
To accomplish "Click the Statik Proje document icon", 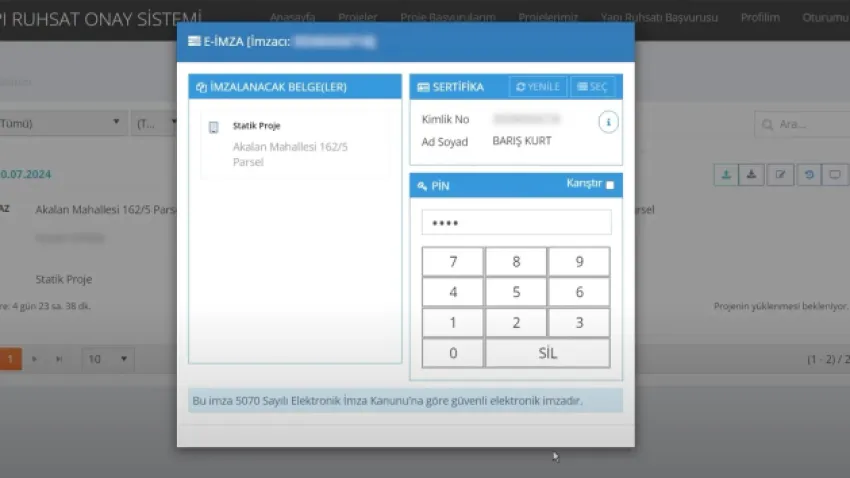I will click(213, 127).
